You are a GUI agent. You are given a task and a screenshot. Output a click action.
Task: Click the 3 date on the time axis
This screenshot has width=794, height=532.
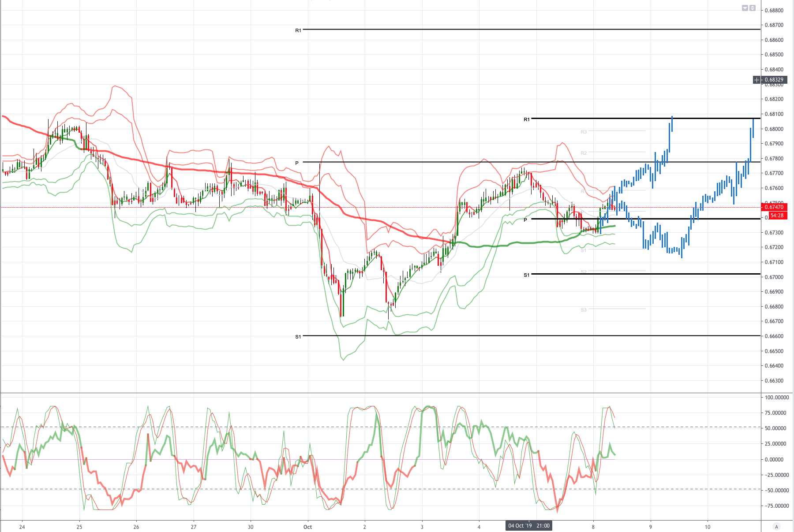[x=422, y=527]
